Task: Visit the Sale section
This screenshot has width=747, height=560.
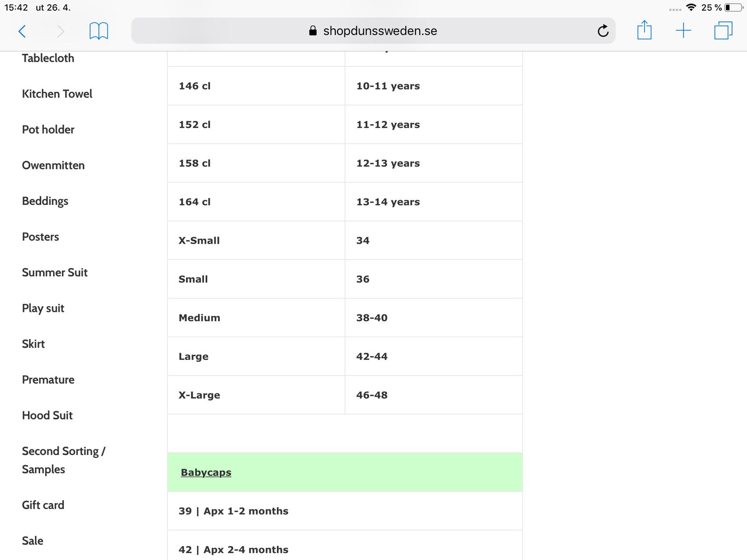Action: point(32,540)
